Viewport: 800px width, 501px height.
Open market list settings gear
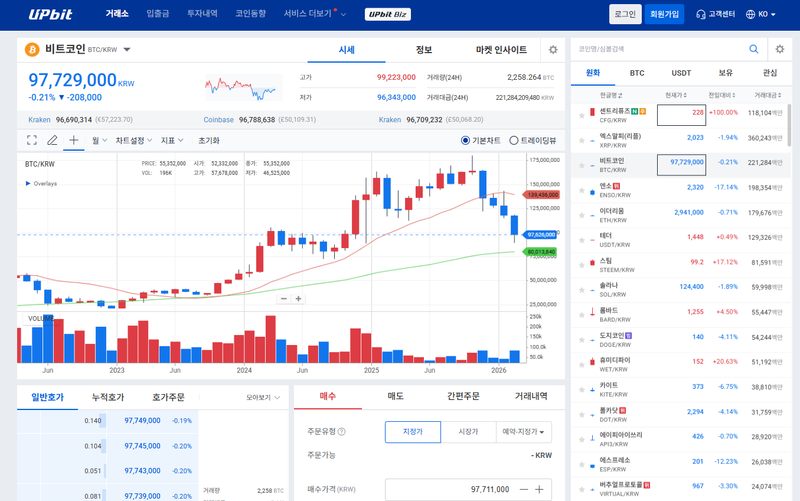tap(780, 49)
